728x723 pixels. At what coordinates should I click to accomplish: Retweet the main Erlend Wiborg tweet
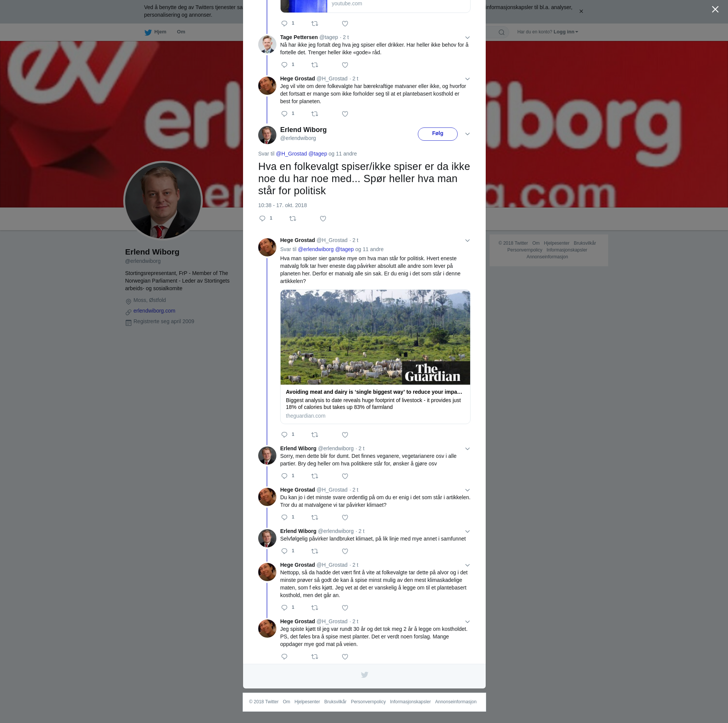(293, 218)
